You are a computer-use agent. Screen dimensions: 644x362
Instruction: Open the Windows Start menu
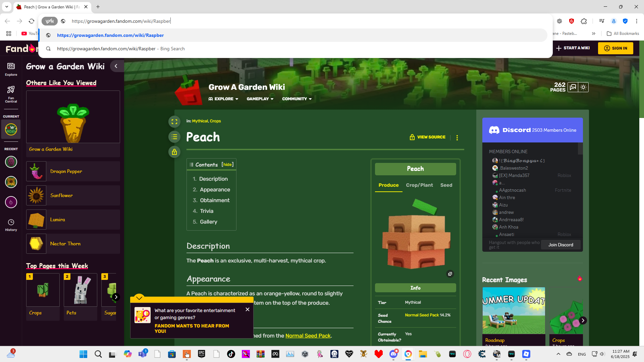(84, 354)
